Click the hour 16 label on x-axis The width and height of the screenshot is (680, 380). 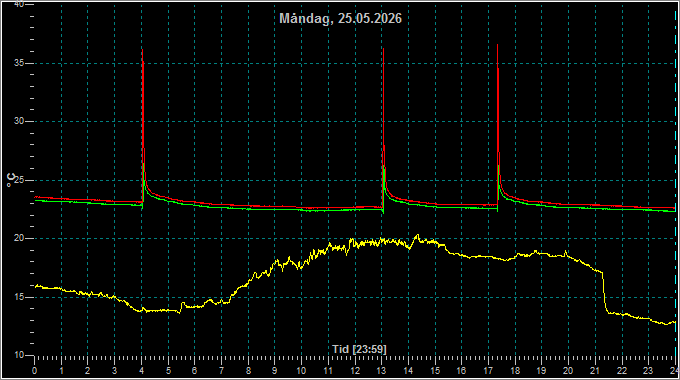(x=461, y=371)
